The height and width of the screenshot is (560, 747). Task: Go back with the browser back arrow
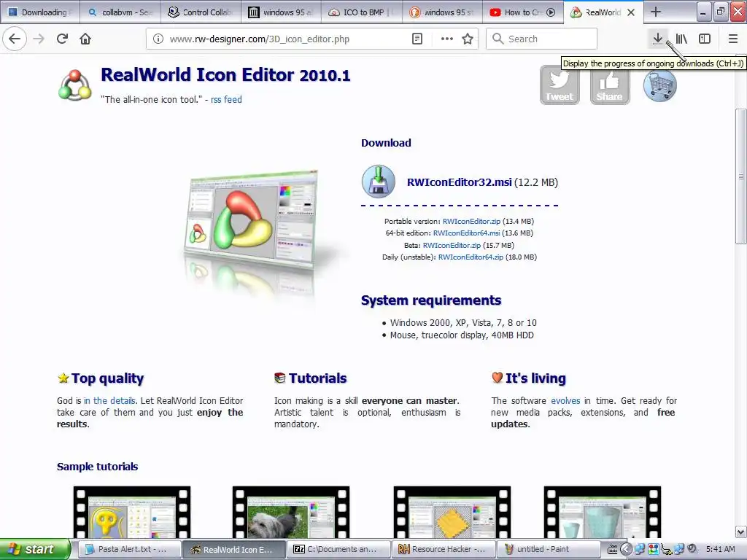coord(15,39)
